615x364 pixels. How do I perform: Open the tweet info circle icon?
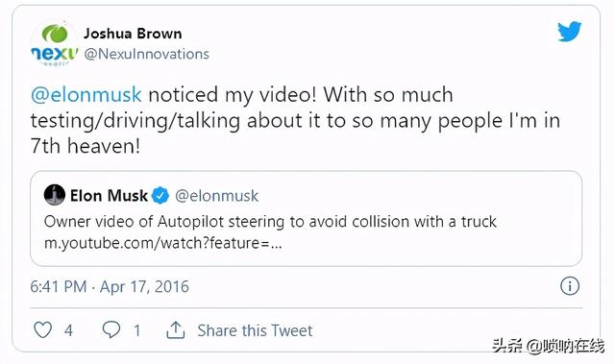tap(570, 285)
